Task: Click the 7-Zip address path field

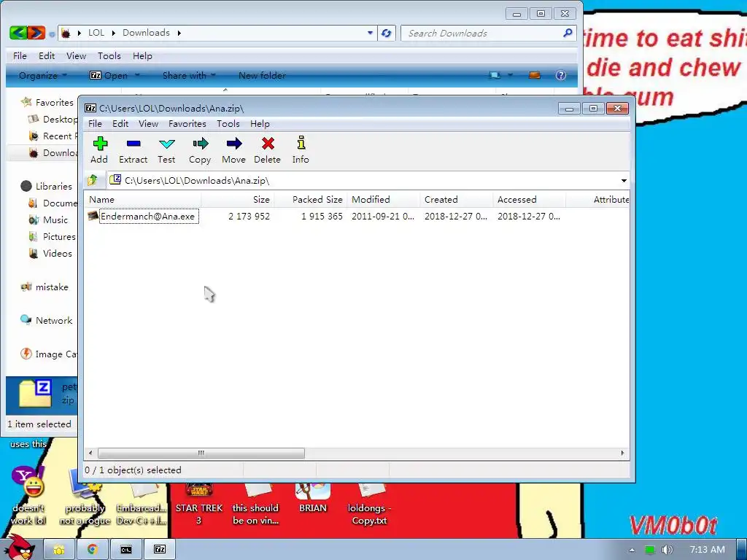Action: point(363,181)
